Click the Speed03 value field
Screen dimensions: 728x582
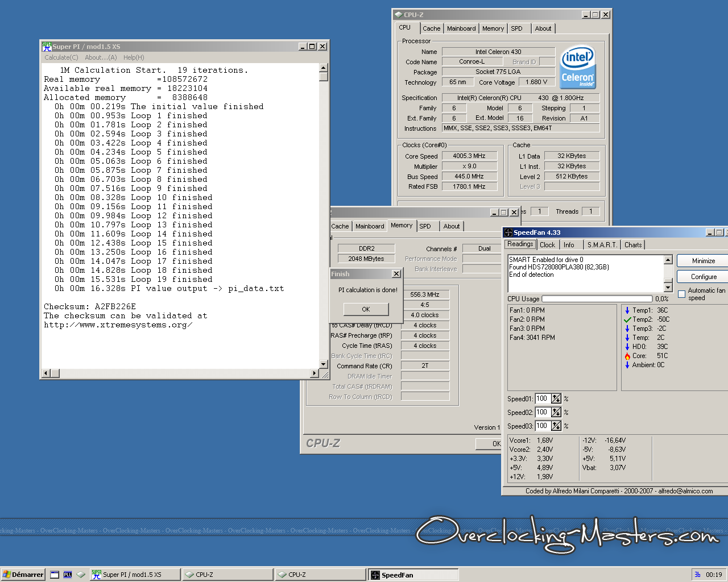point(543,426)
